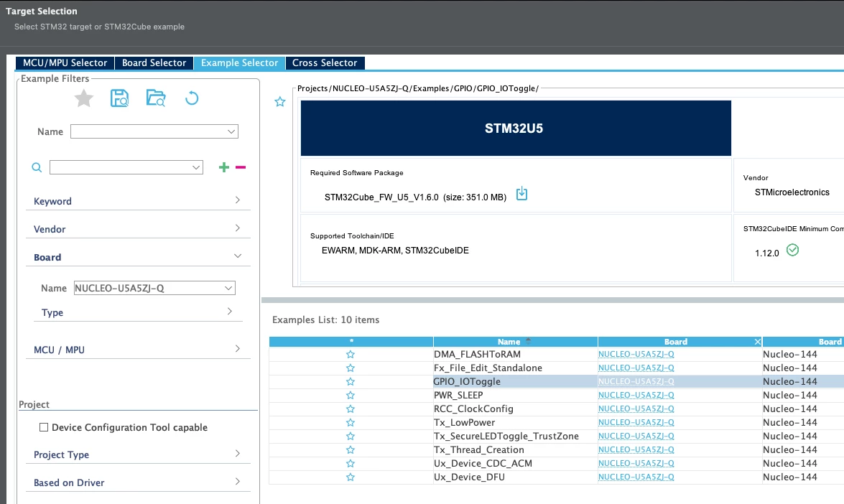The width and height of the screenshot is (844, 504).
Task: Remove a search criterion with pink minus
Action: 241,167
